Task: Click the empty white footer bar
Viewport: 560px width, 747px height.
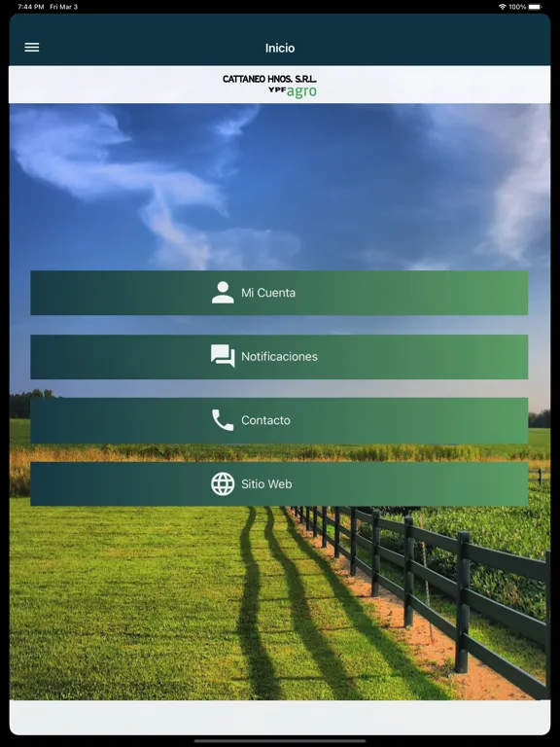Action: [x=280, y=717]
